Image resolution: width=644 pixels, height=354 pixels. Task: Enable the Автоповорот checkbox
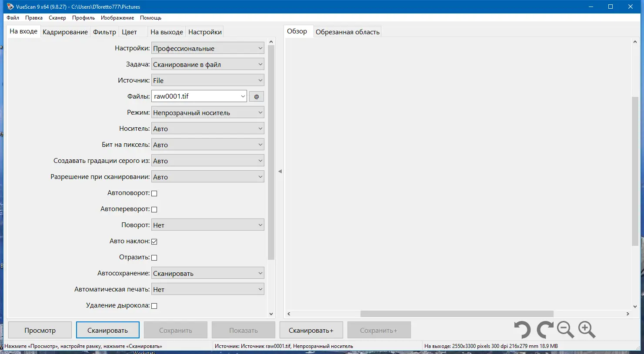point(154,193)
